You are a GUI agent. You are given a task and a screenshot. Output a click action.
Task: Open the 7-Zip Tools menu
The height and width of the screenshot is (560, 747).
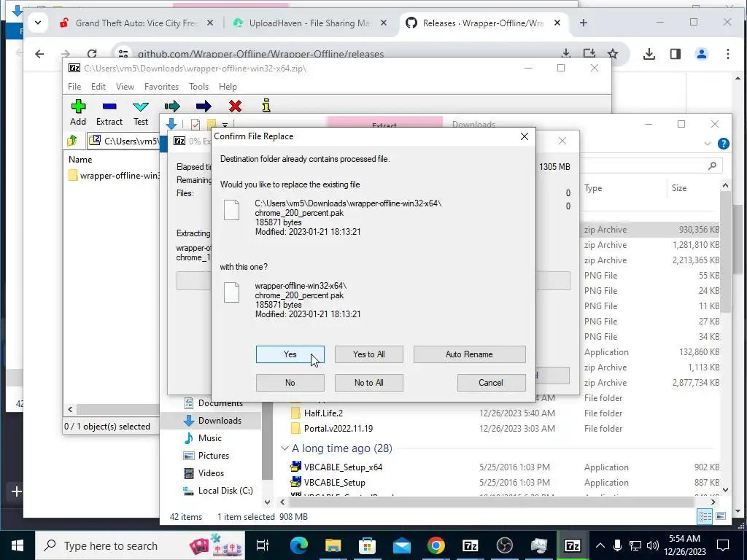(x=198, y=87)
